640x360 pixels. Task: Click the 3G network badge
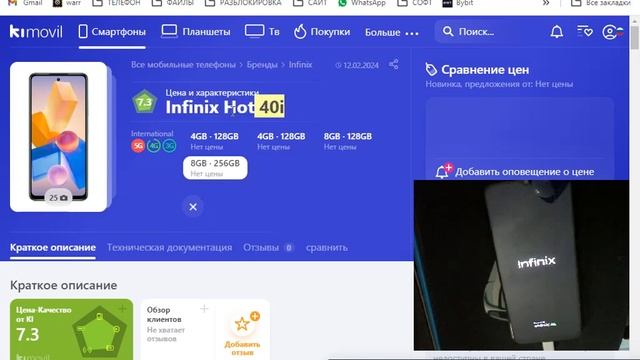pyautogui.click(x=169, y=146)
